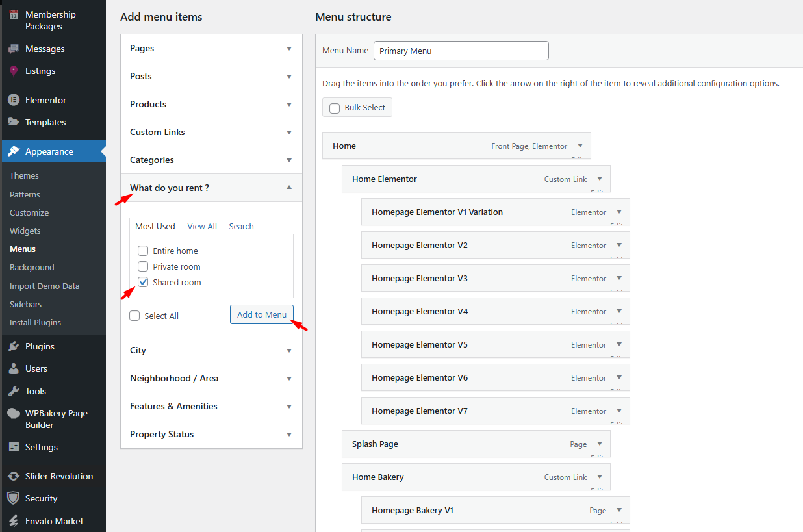Uncheck the Shared room checkbox
The height and width of the screenshot is (532, 803).
click(x=143, y=282)
